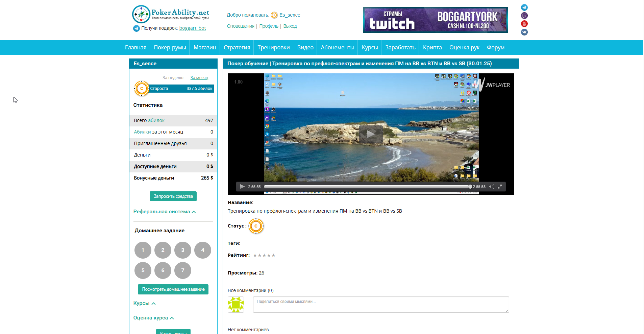Expand the 'Оценка курса' sidebar section
Image resolution: width=644 pixels, height=334 pixels.
(153, 318)
